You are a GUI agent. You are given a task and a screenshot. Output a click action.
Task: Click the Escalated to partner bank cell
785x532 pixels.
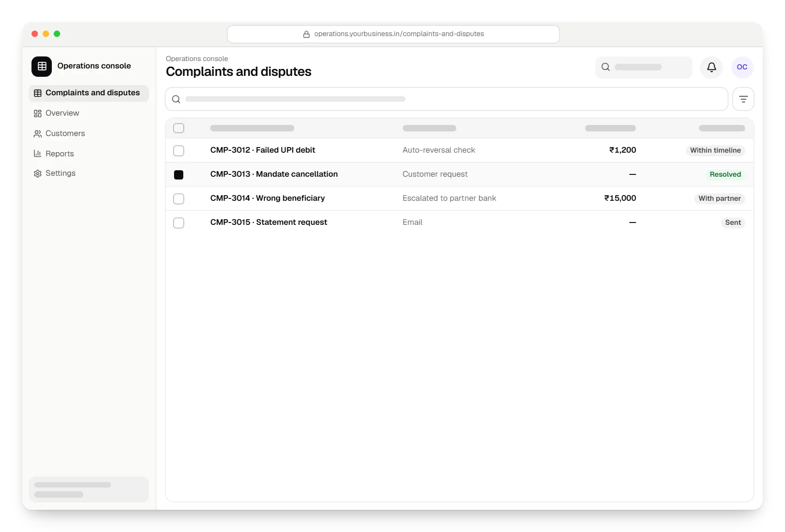[449, 198]
